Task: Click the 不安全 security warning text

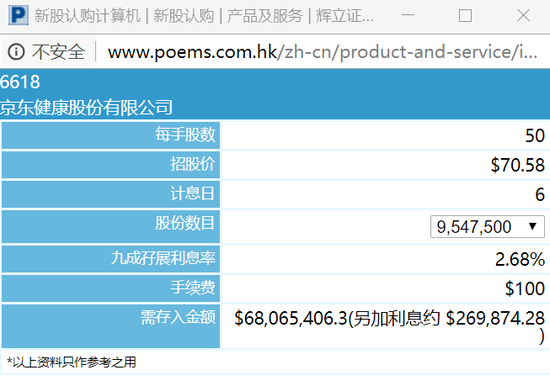Action: pos(58,52)
